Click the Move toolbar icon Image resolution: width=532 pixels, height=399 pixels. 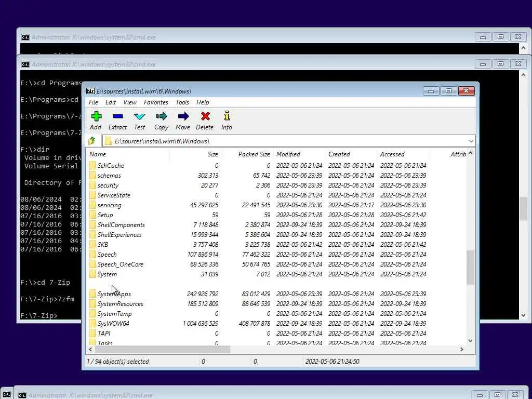click(183, 116)
